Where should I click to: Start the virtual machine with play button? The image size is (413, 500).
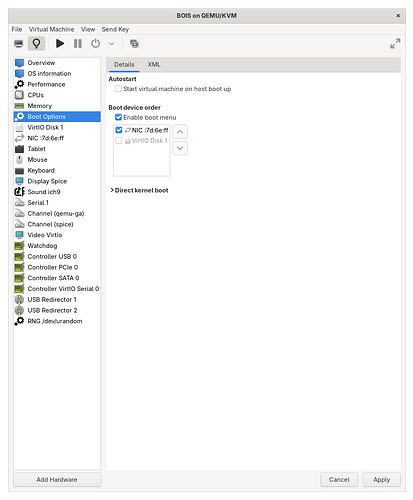pyautogui.click(x=60, y=44)
